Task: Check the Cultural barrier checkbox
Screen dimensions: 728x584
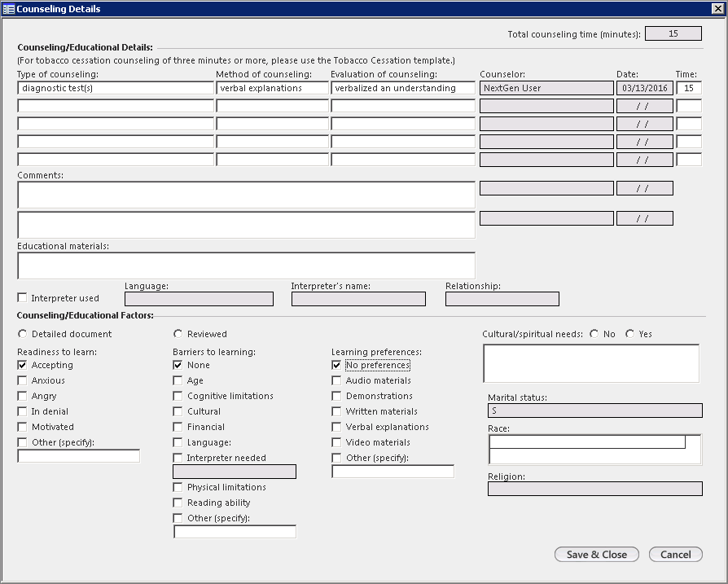Action: (x=178, y=411)
